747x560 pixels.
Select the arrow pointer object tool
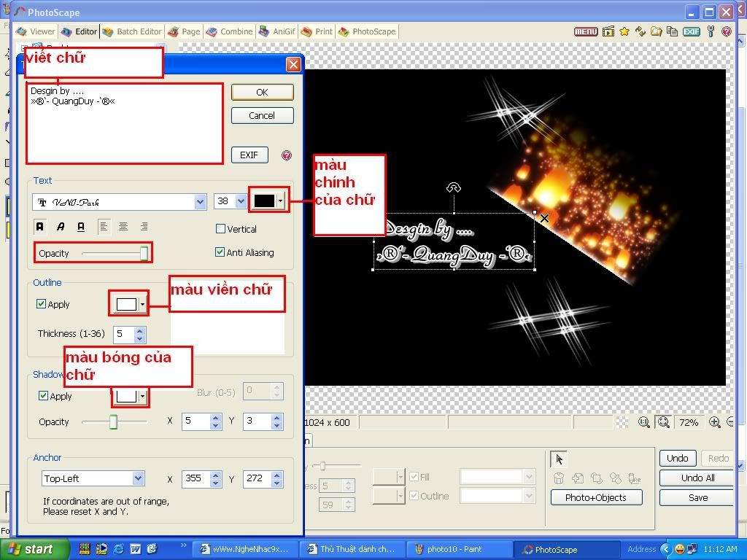pos(560,459)
